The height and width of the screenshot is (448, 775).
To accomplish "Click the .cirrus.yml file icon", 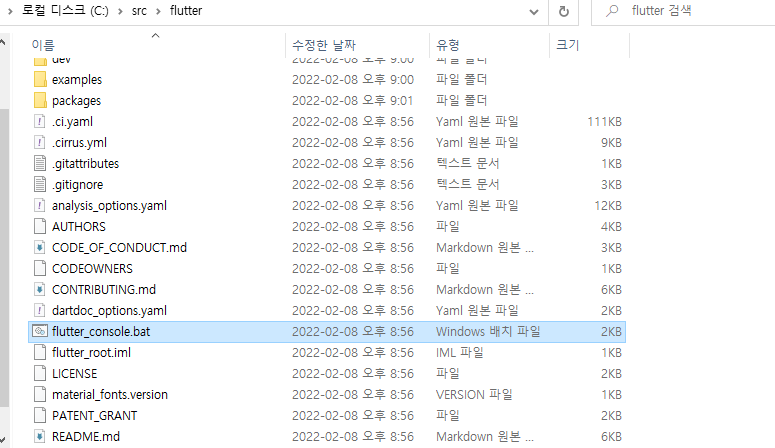I will [40, 142].
